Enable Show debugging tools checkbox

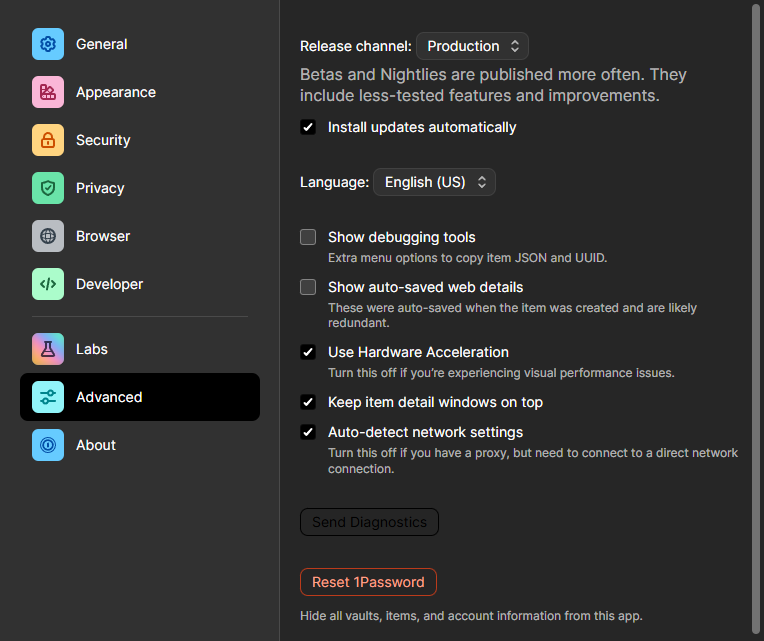point(308,237)
